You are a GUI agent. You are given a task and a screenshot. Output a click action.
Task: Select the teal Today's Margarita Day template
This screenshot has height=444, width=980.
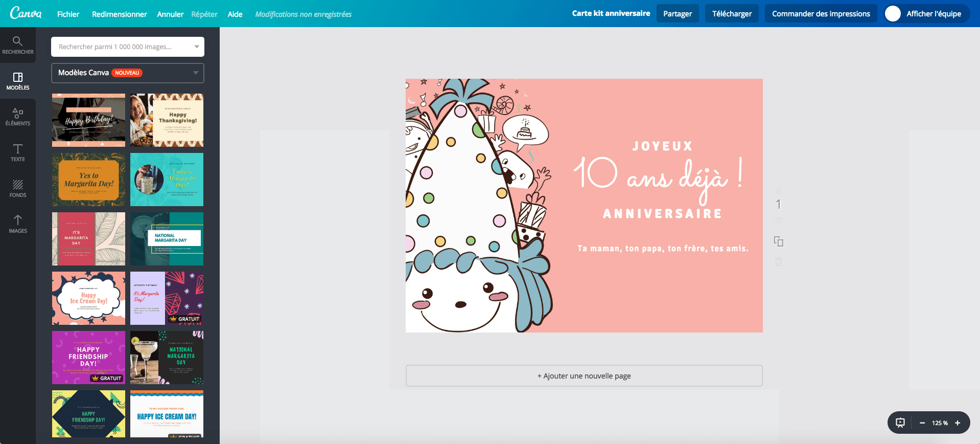tap(167, 180)
